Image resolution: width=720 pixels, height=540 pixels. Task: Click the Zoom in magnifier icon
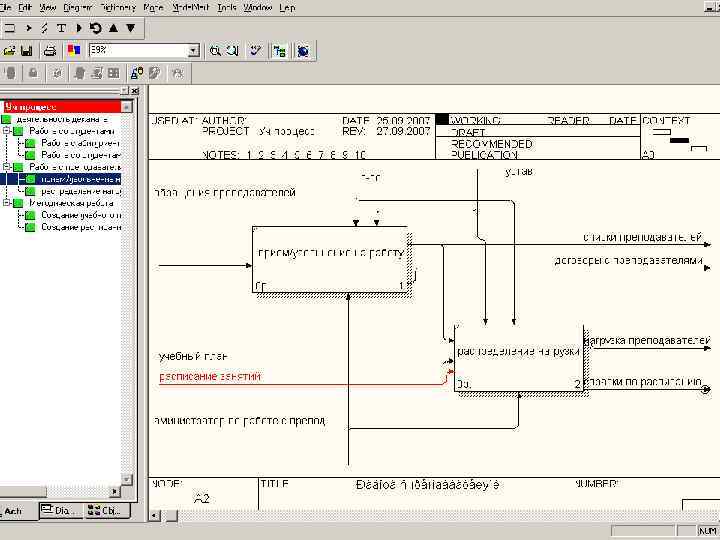tap(214, 50)
